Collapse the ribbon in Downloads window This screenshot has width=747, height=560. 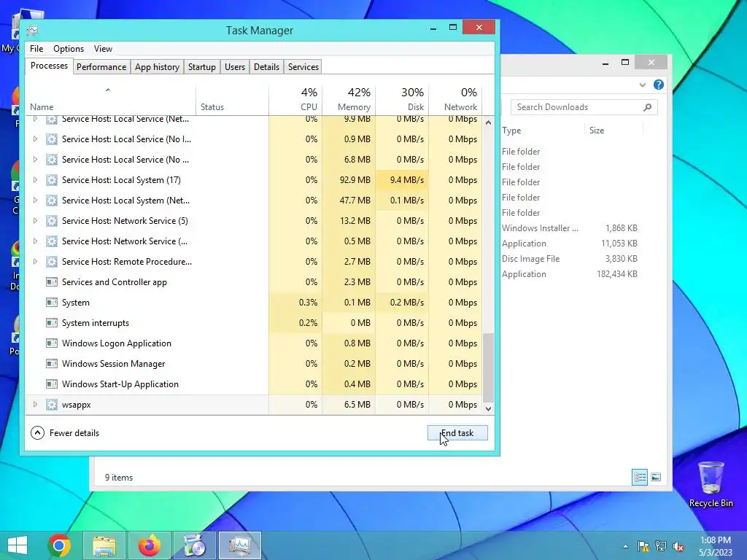tap(642, 85)
